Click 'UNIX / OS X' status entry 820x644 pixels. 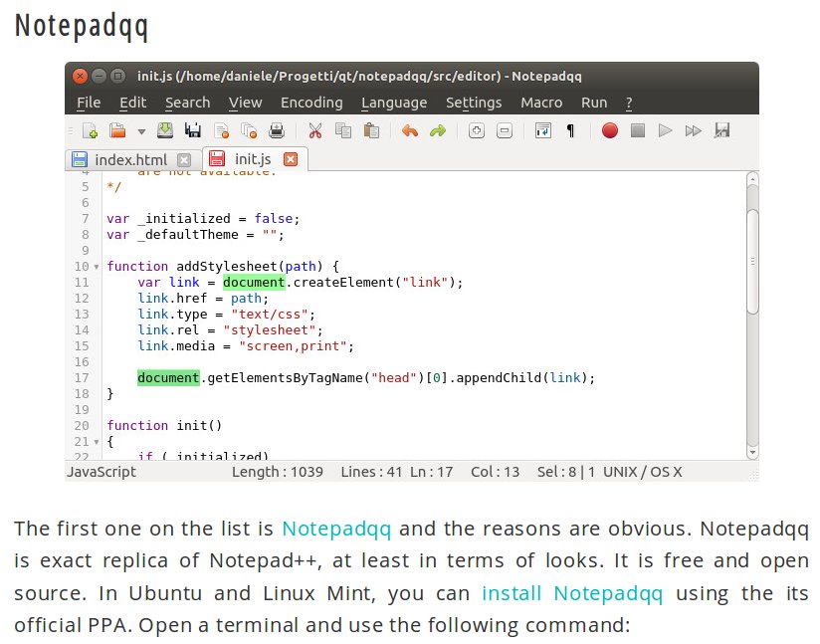point(642,472)
